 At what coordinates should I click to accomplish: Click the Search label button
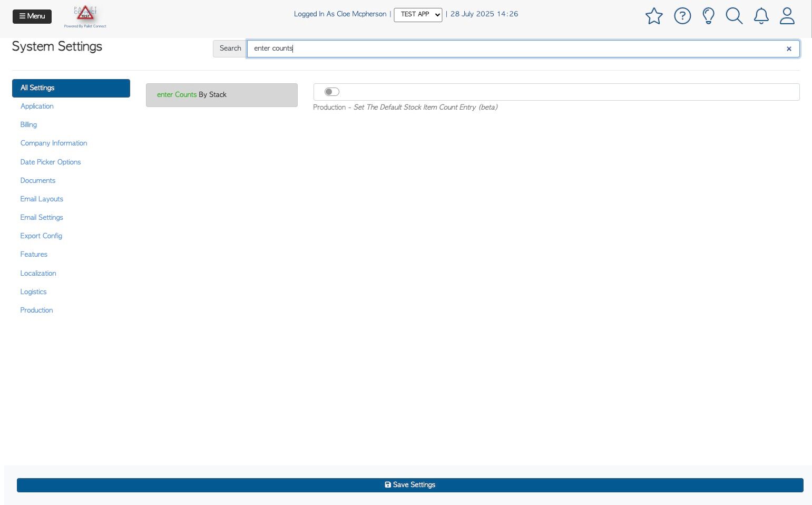(x=230, y=48)
